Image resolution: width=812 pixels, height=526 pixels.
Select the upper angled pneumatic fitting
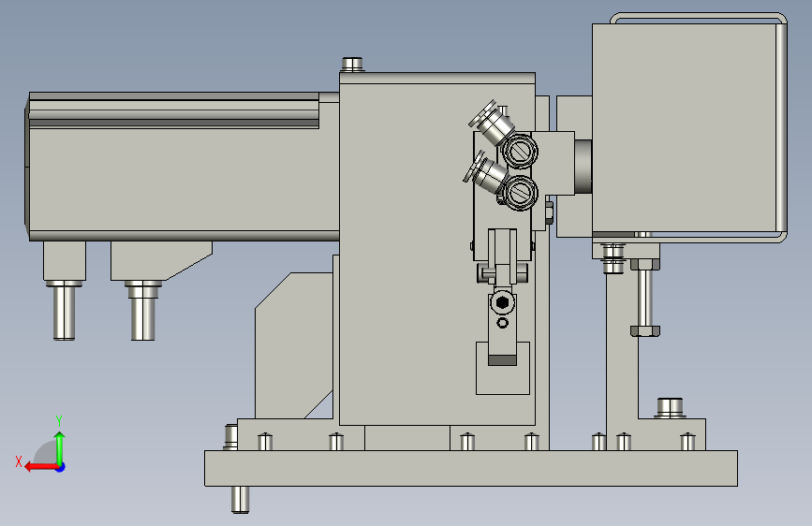[x=492, y=124]
